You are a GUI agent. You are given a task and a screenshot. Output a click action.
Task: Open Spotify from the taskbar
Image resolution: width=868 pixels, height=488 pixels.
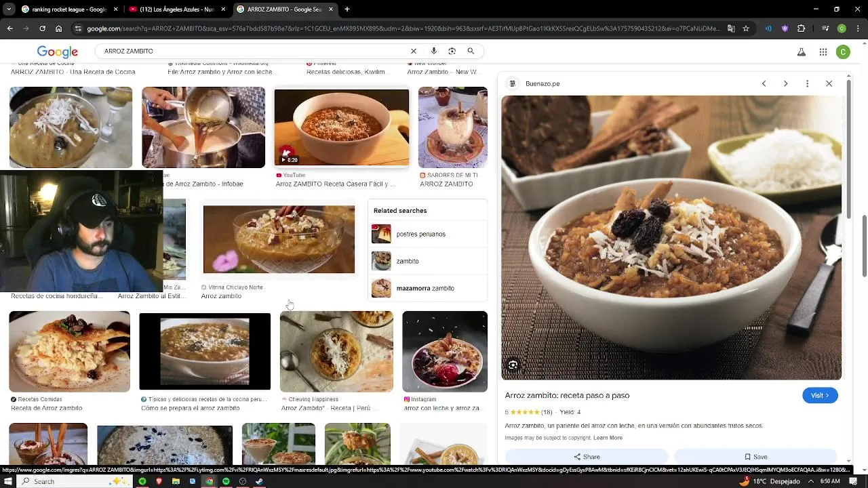coord(226,481)
